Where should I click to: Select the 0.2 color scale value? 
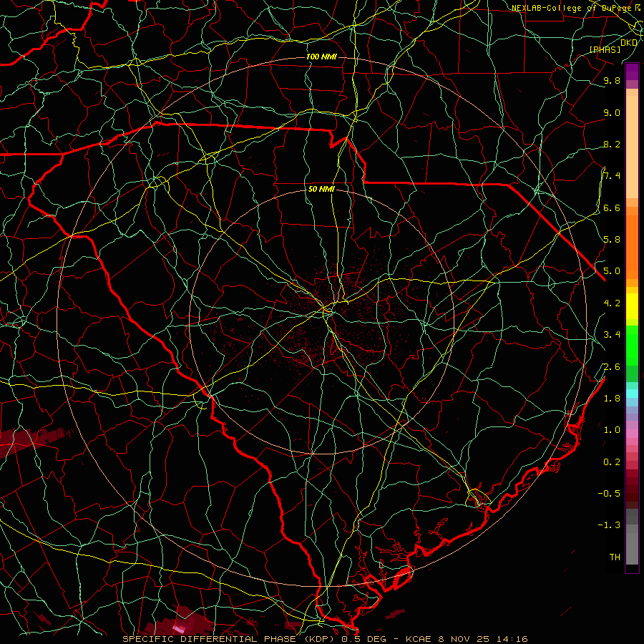click(x=612, y=462)
